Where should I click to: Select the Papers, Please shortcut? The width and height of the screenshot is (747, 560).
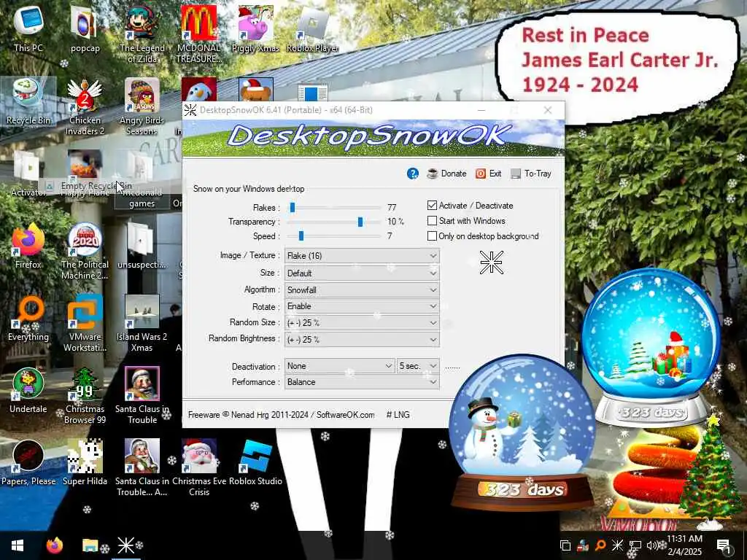(x=28, y=463)
